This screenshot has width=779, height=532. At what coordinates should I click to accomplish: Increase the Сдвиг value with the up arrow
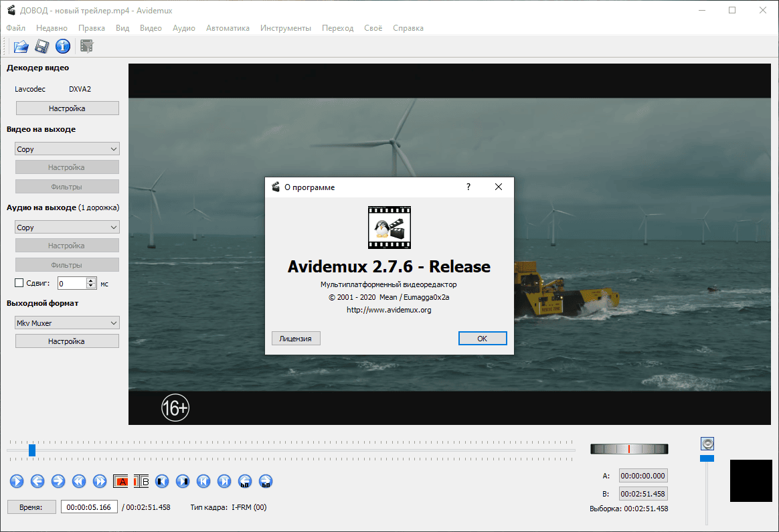click(91, 280)
